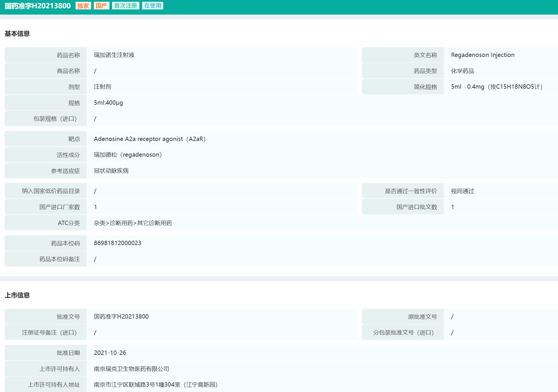Click English name Regadenoson Injection
558x392 pixels.
pos(483,55)
